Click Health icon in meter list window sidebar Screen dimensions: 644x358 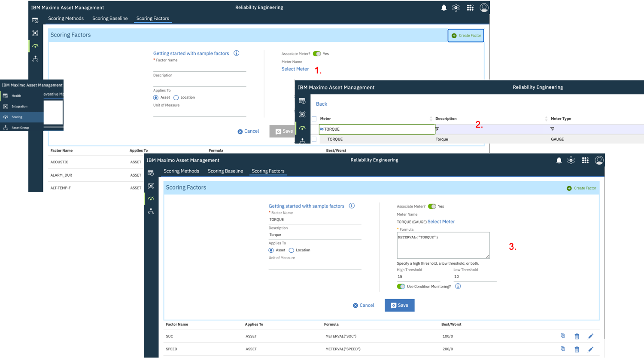(302, 101)
